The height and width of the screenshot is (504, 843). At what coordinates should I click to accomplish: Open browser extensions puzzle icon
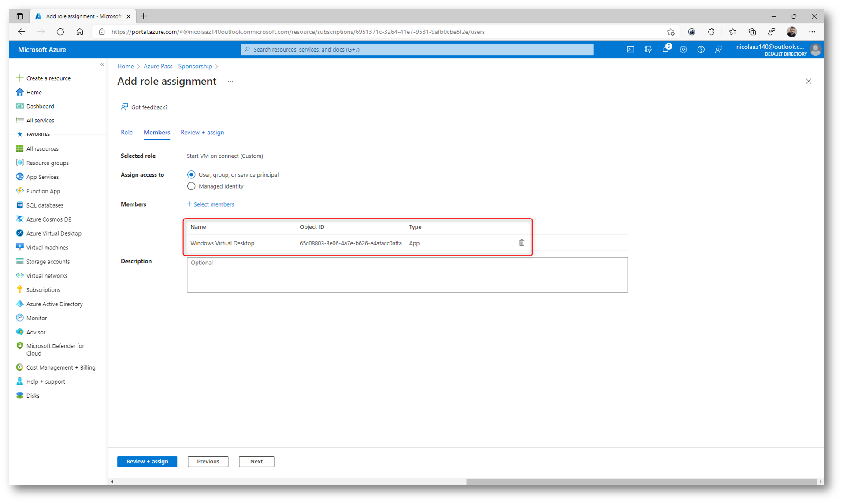click(x=711, y=32)
